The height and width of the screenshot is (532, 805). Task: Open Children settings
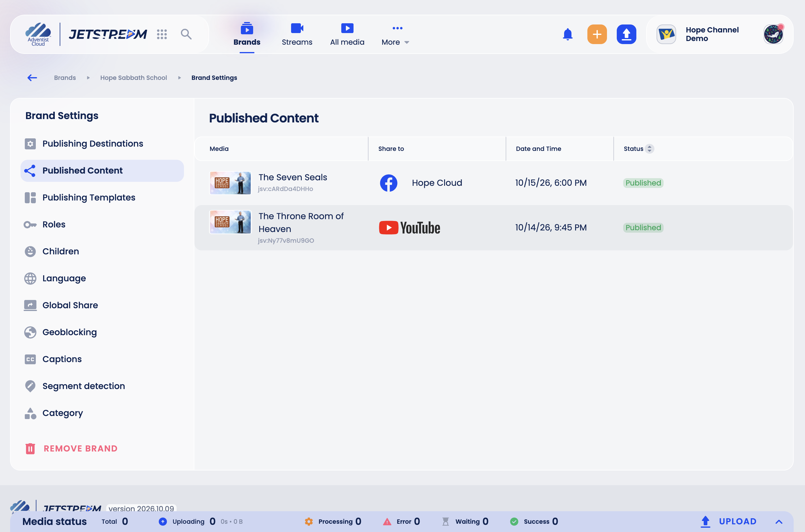(x=102, y=251)
